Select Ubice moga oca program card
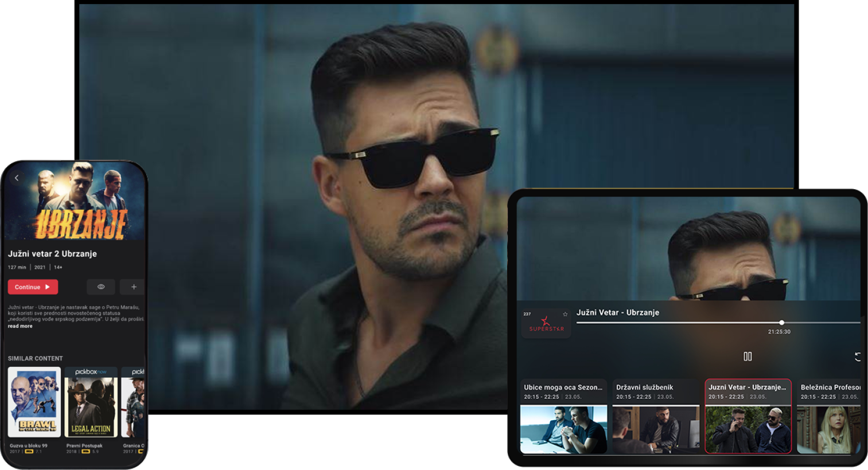Image resolution: width=868 pixels, height=470 pixels. [x=563, y=416]
